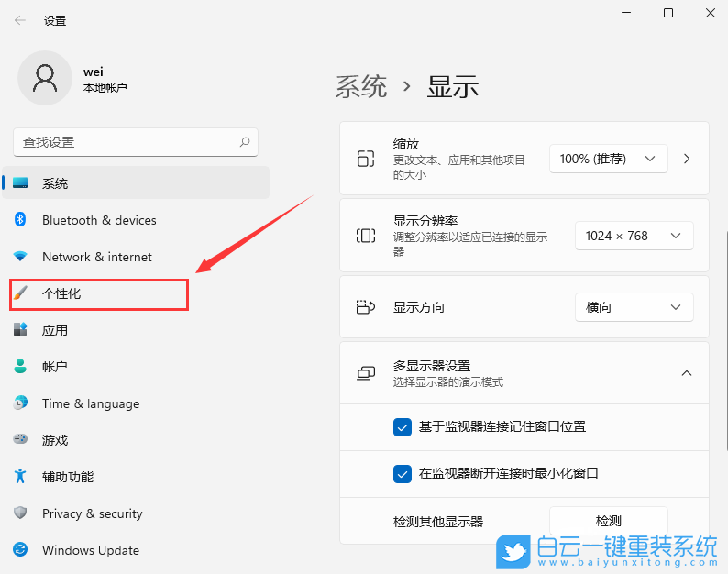
Task: Open 帐户 settings
Action: pos(136,367)
